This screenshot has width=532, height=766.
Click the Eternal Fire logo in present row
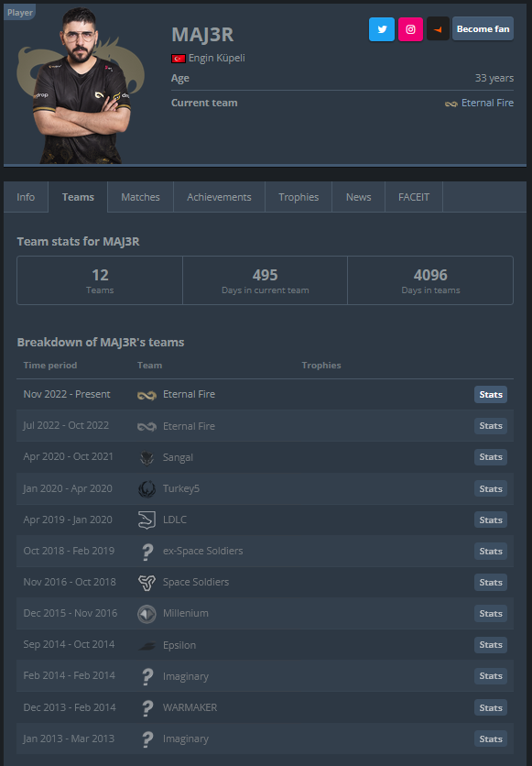pyautogui.click(x=147, y=395)
